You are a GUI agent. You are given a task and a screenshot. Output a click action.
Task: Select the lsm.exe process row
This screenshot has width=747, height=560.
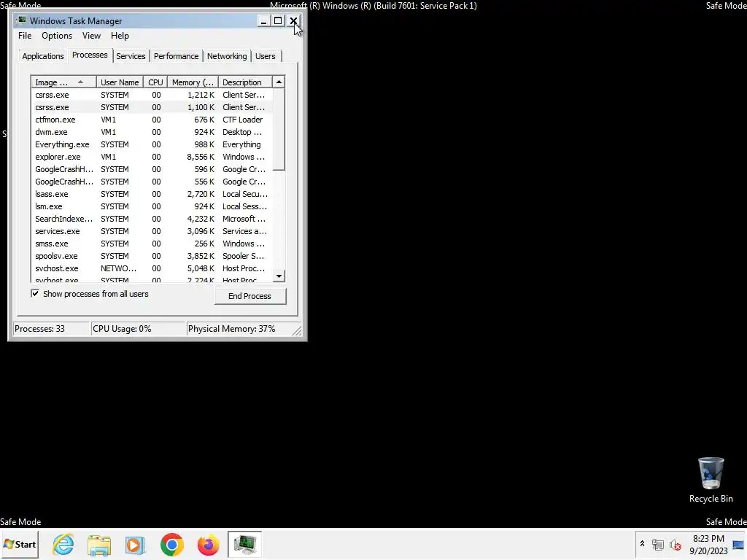pyautogui.click(x=152, y=206)
